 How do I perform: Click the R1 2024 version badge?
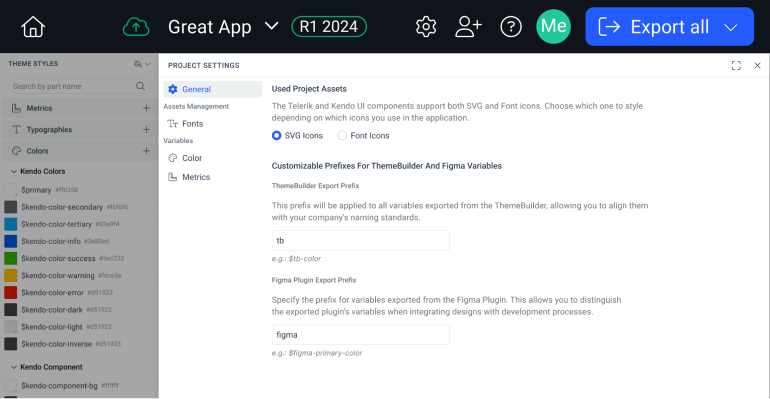pos(329,27)
